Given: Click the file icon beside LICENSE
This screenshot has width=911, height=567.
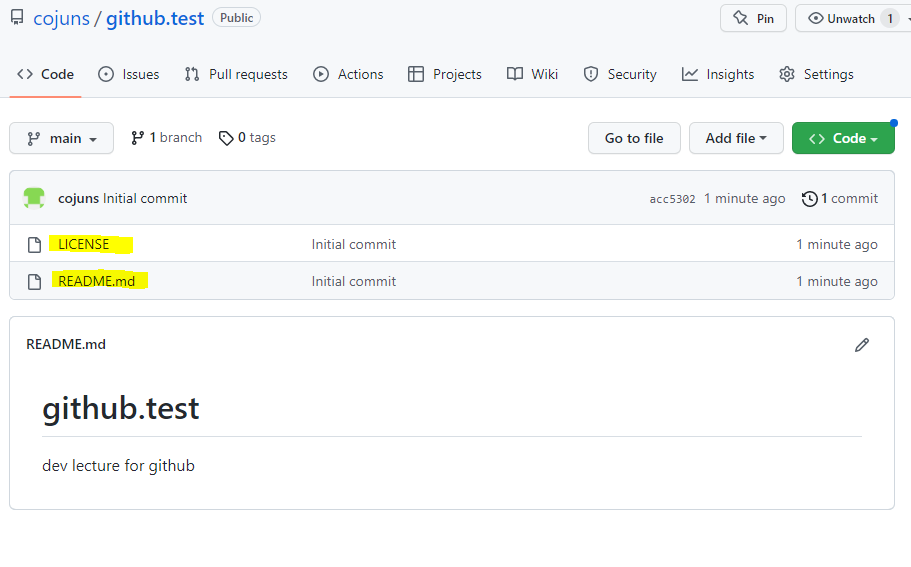Looking at the screenshot, I should coord(35,245).
